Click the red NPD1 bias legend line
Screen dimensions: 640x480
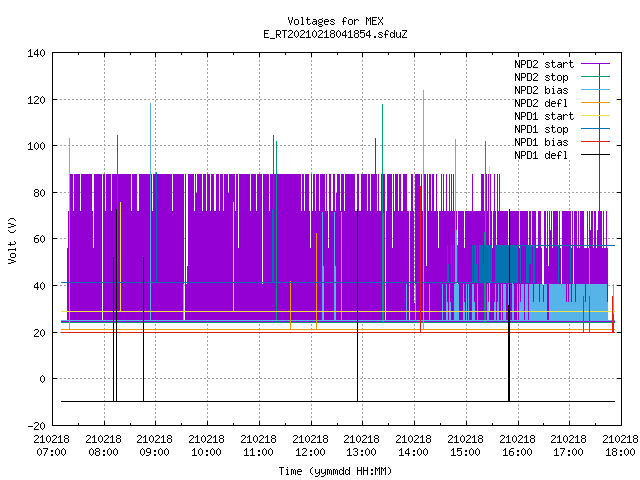point(596,142)
